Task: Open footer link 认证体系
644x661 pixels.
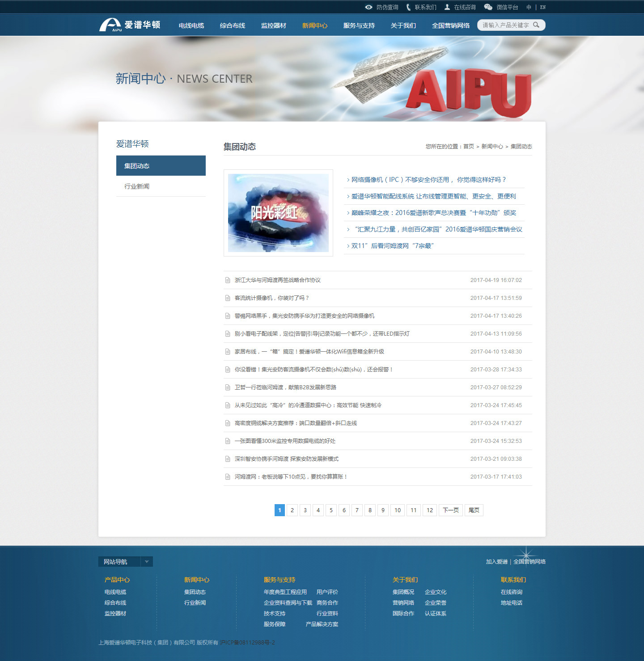Action: click(436, 614)
